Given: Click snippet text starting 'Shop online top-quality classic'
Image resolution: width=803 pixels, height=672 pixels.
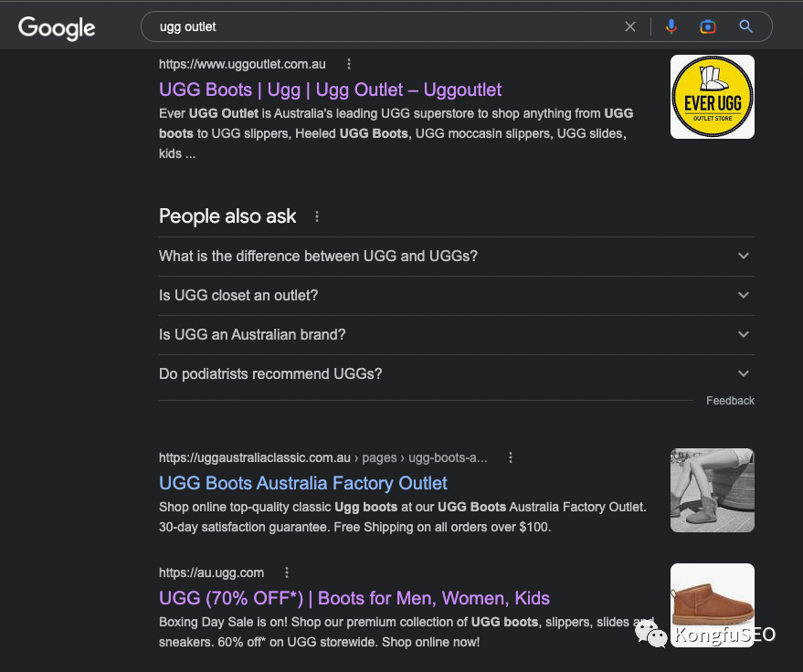Looking at the screenshot, I should (x=403, y=517).
